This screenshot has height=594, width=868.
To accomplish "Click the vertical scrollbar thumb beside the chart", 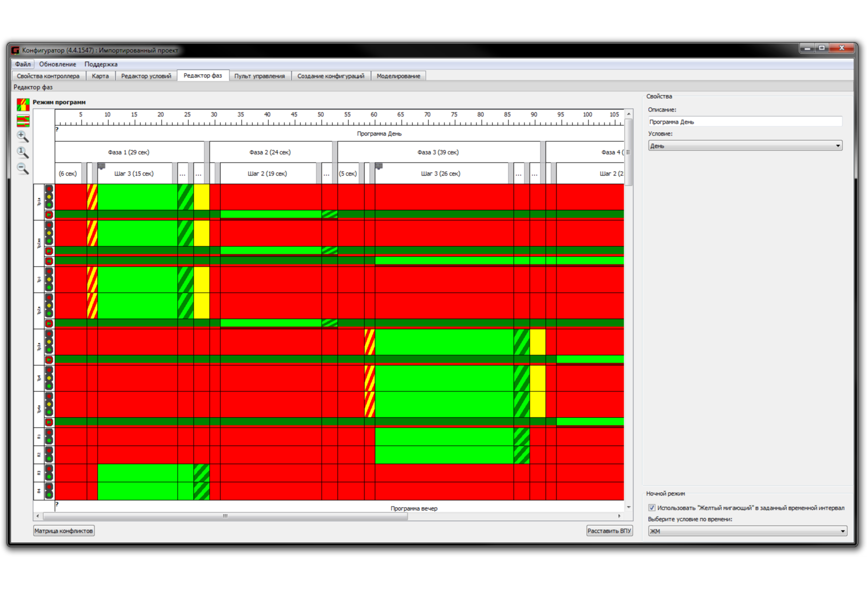I will [628, 152].
